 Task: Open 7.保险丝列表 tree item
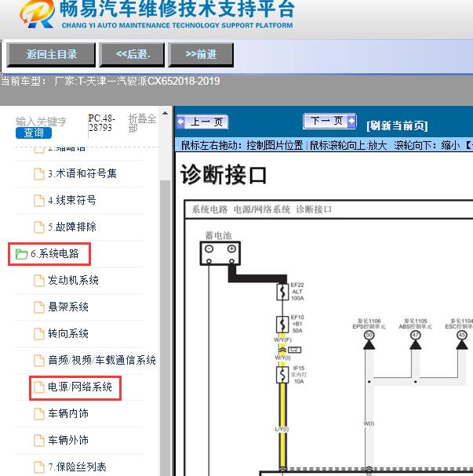coord(77,467)
